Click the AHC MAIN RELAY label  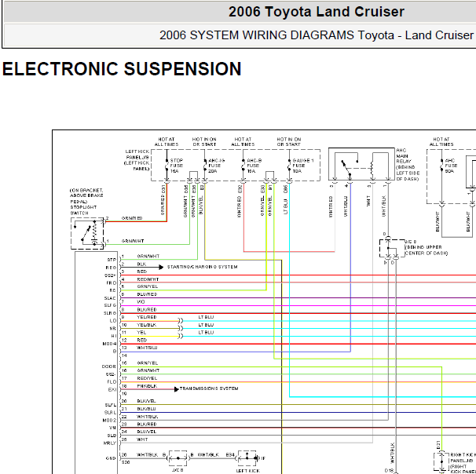tap(403, 156)
